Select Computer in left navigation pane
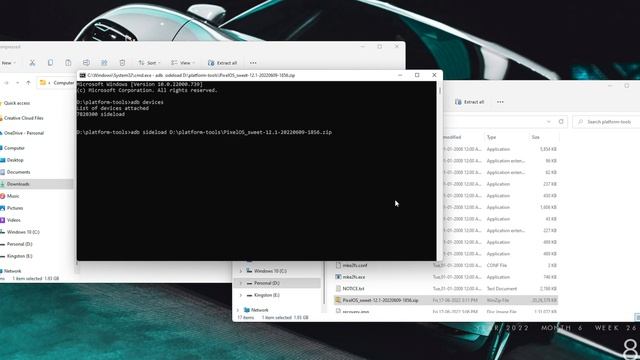The width and height of the screenshot is (640, 360). pos(14,148)
